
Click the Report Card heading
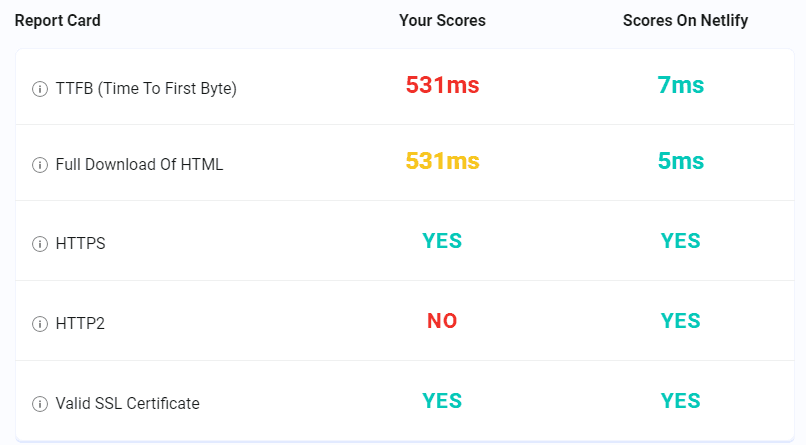coord(58,21)
